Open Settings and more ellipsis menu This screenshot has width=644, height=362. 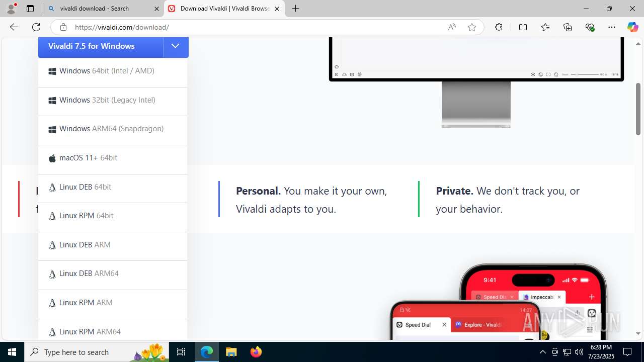click(x=612, y=27)
